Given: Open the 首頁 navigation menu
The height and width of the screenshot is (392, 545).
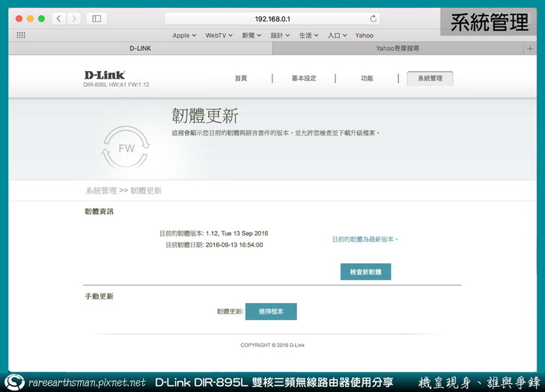Looking at the screenshot, I should [240, 79].
